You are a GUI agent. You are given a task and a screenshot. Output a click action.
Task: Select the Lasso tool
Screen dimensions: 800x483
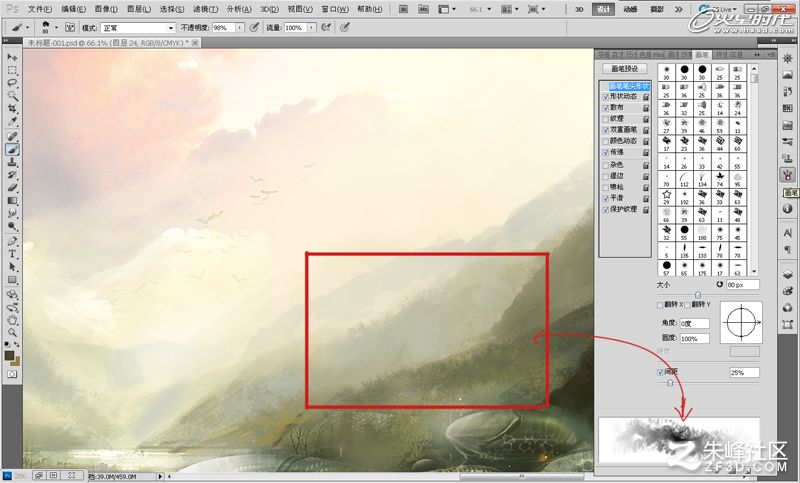click(12, 83)
